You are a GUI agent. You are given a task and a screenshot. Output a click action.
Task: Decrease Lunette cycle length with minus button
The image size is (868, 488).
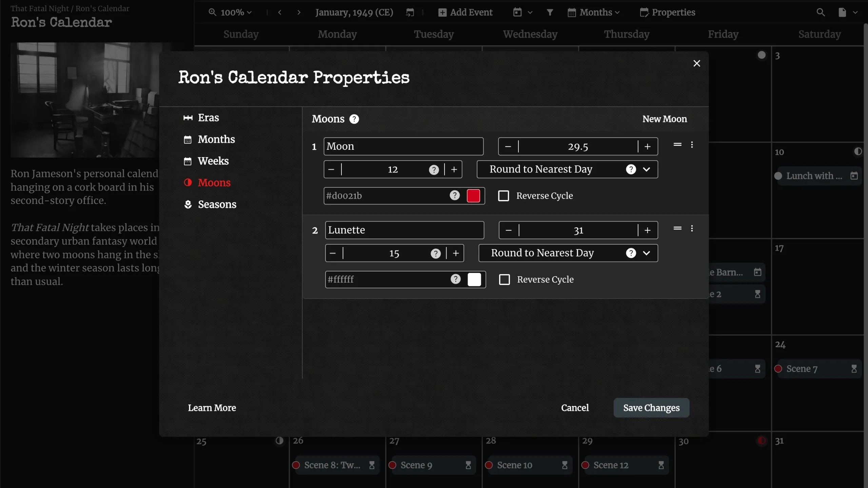(508, 230)
